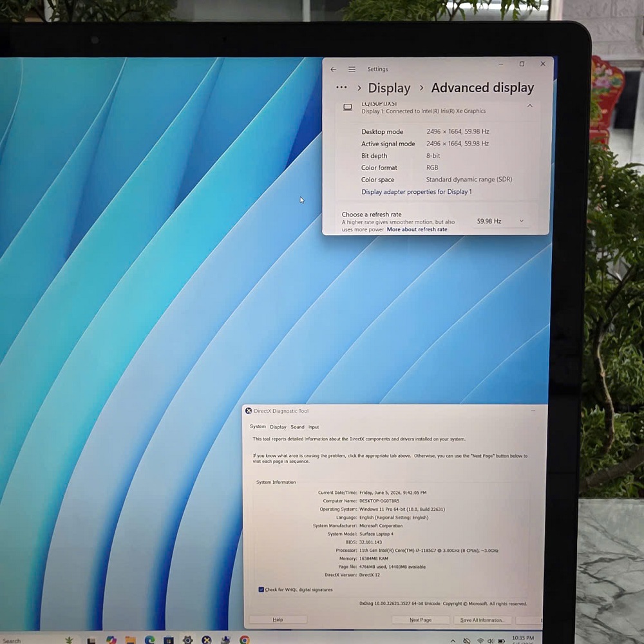644x644 pixels.
Task: Open the More about refresh rate link
Action: (x=417, y=230)
